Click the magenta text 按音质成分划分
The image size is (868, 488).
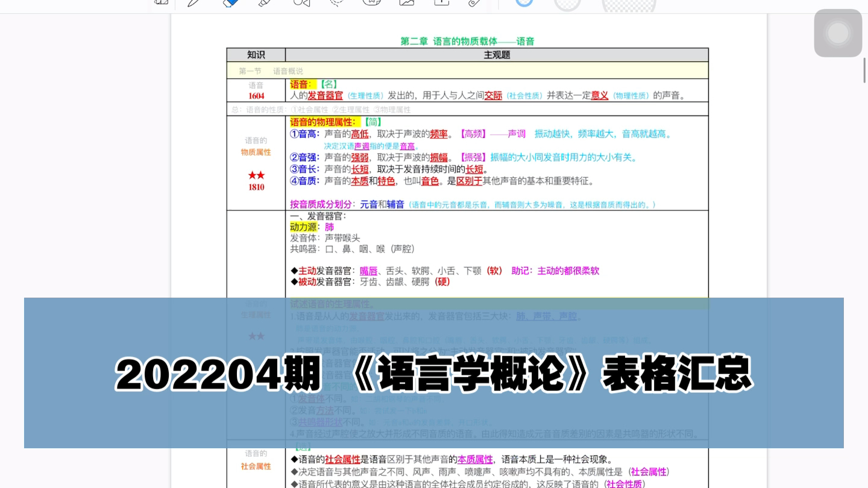[321, 204]
